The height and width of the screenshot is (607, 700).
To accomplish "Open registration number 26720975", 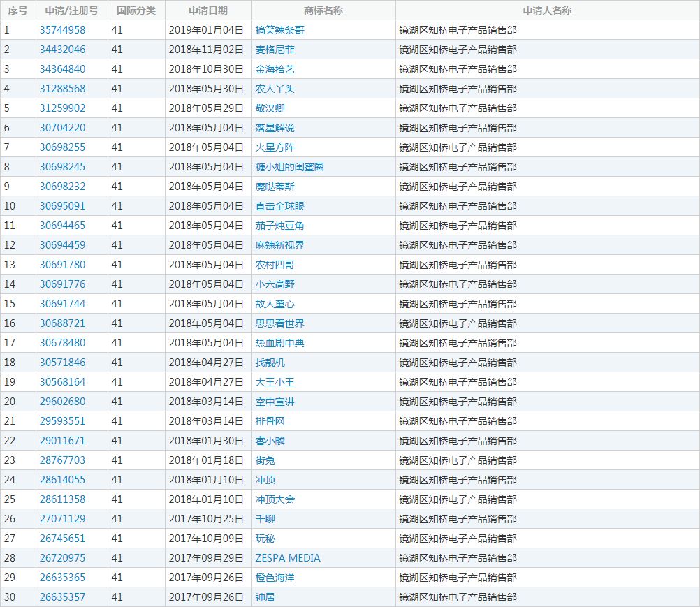I will click(62, 558).
